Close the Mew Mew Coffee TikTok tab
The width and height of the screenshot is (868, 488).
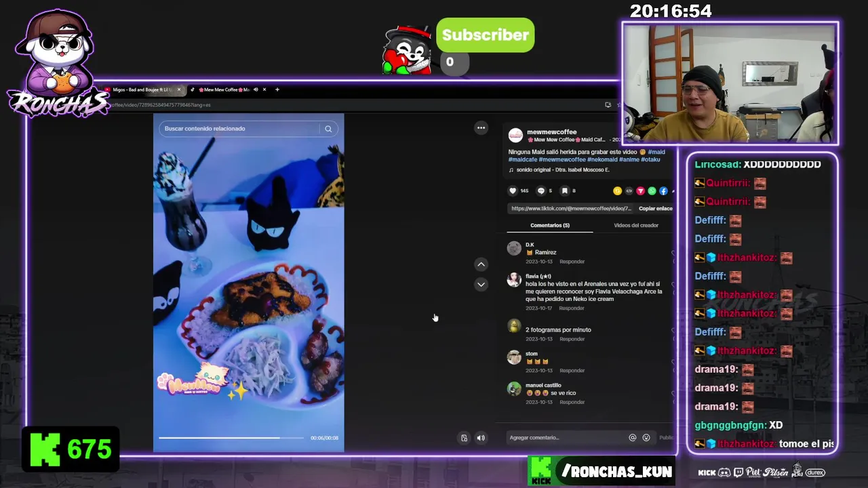click(x=264, y=89)
